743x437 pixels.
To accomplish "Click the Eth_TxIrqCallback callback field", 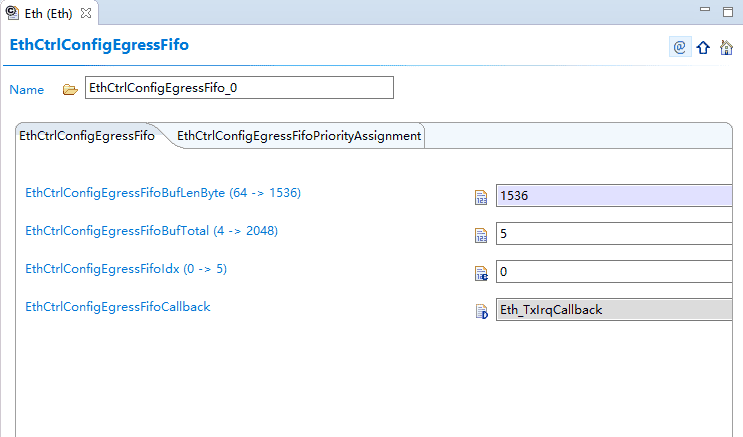I will [614, 310].
